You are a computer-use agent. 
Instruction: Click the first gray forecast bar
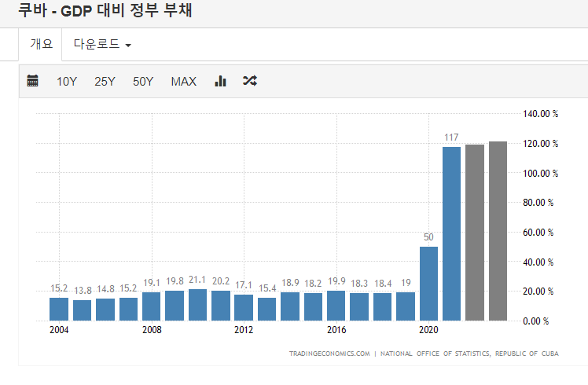point(475,233)
